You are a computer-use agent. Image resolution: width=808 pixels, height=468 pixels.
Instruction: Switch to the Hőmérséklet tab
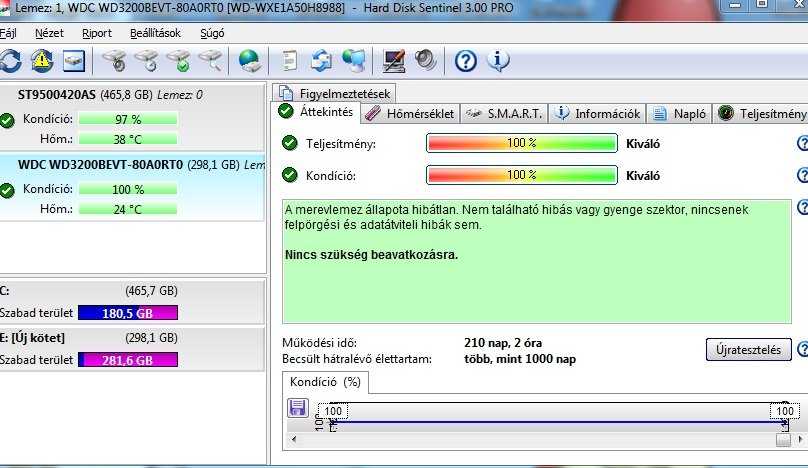pos(410,113)
